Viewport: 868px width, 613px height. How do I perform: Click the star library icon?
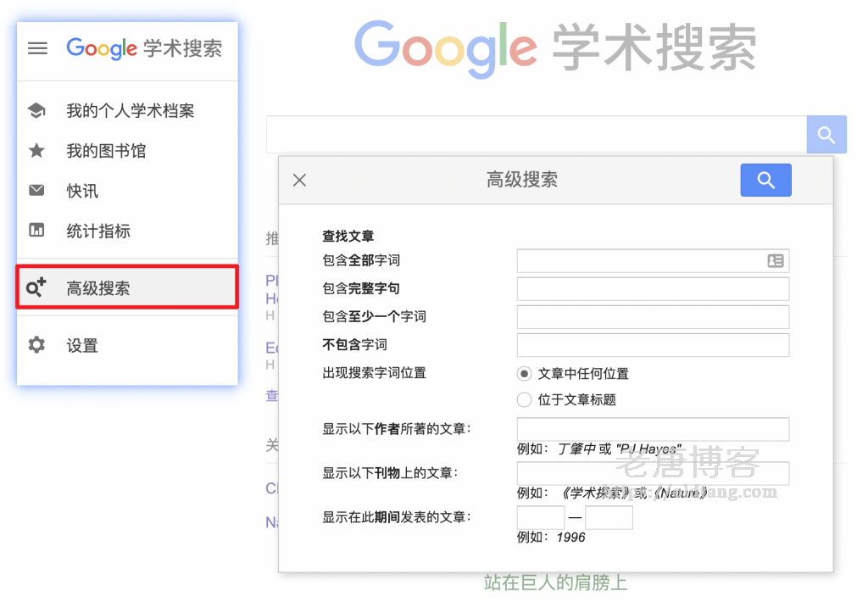[36, 151]
